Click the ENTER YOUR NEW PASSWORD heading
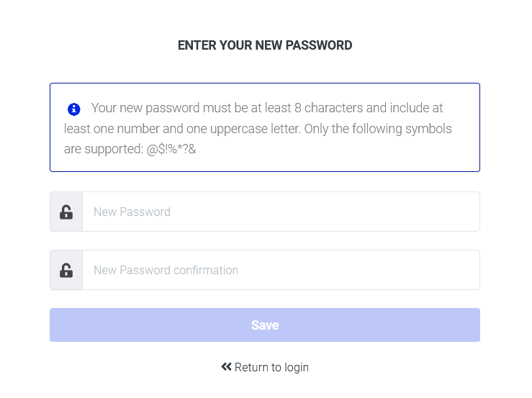The width and height of the screenshot is (532, 398). point(265,45)
